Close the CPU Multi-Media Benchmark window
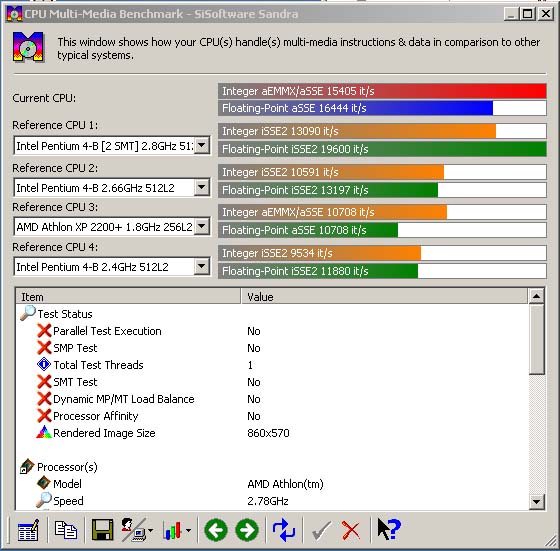The width and height of the screenshot is (560, 551). point(546,14)
